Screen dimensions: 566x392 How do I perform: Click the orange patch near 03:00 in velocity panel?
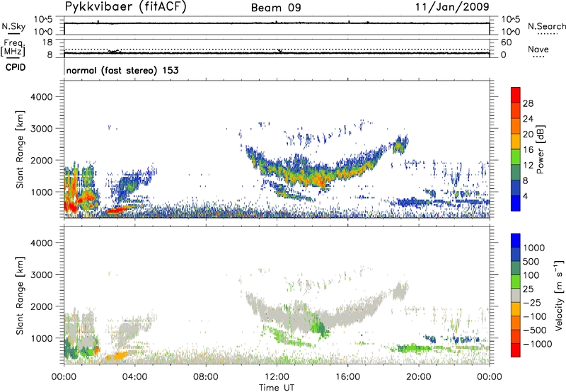(x=118, y=356)
